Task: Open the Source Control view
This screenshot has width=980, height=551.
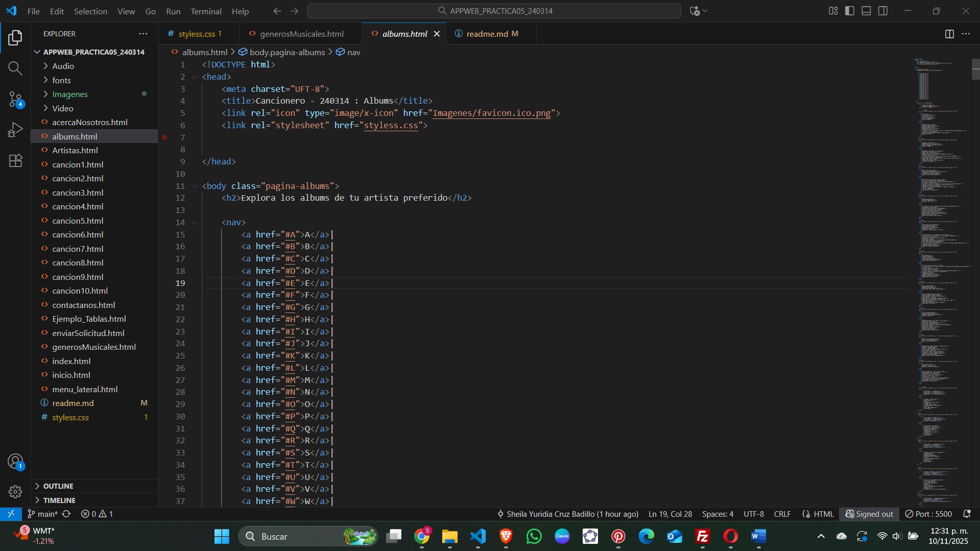Action: click(x=15, y=99)
